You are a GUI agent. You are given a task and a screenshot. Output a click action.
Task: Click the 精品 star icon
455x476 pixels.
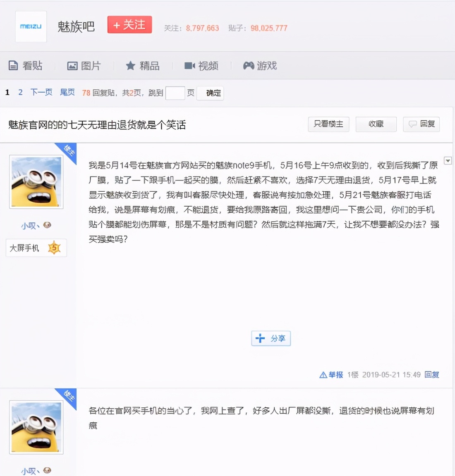click(130, 65)
